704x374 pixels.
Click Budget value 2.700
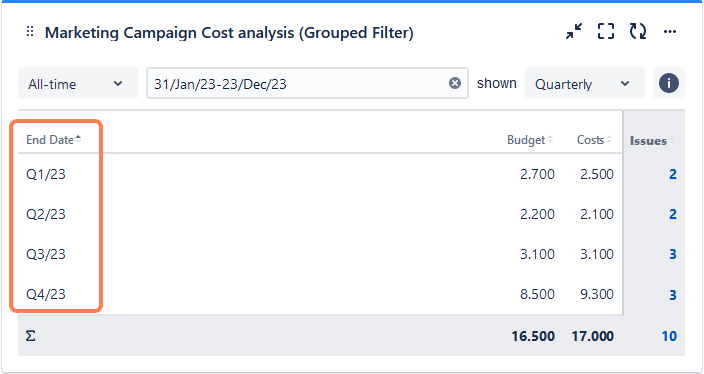click(537, 174)
